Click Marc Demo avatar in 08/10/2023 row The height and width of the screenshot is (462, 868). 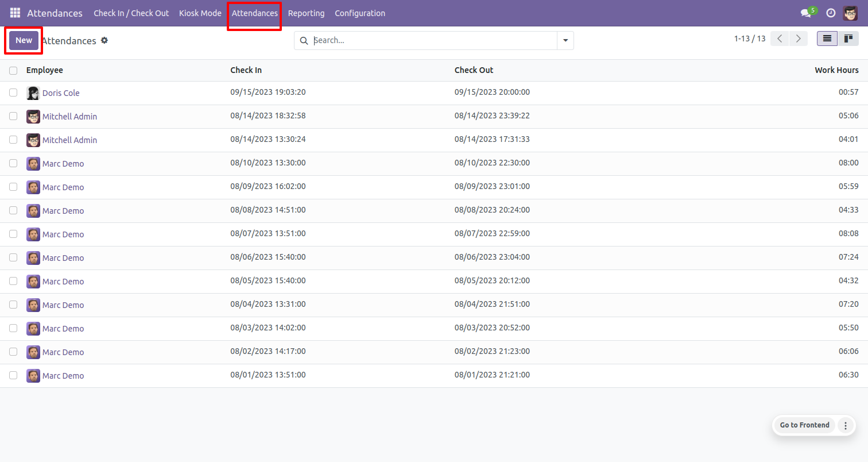click(x=33, y=164)
